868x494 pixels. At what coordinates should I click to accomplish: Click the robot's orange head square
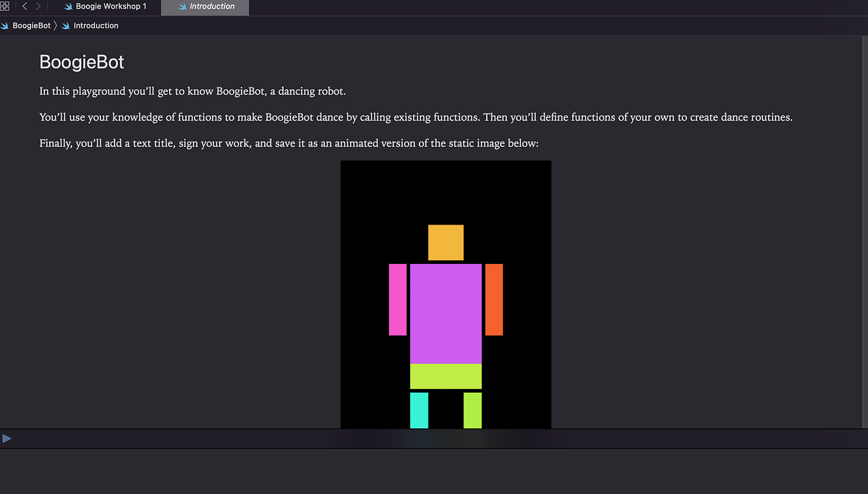point(445,242)
